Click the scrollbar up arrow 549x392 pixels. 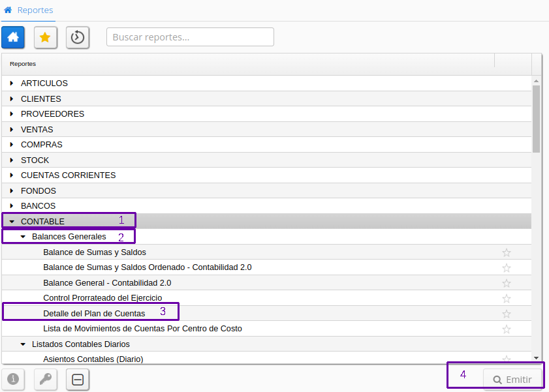point(536,81)
